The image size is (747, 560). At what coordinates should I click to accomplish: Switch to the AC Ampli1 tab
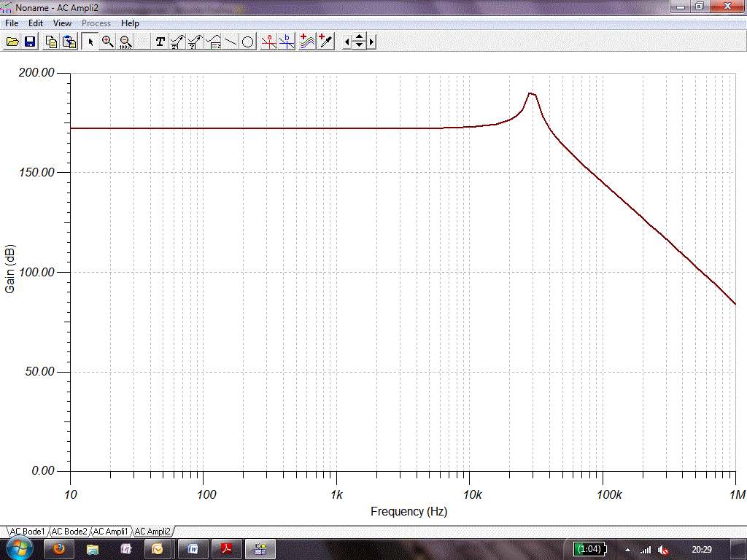tap(111, 531)
